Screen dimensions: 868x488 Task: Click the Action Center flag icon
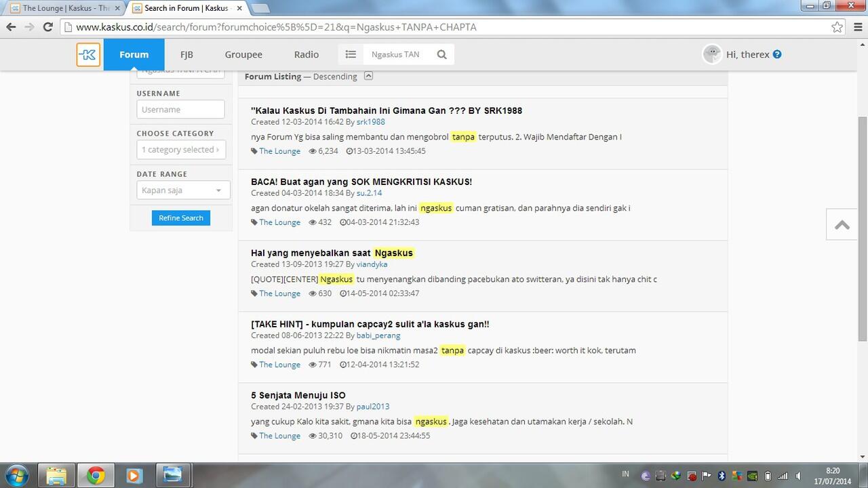pos(706,476)
